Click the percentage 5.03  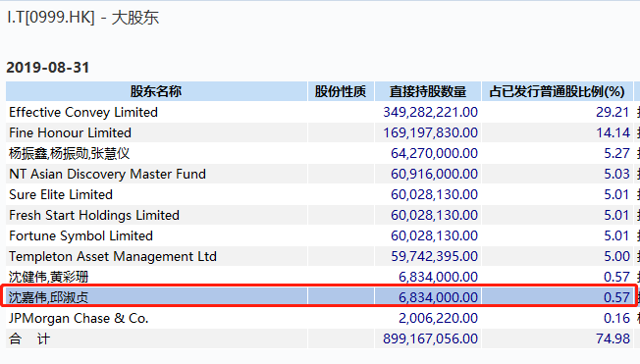tap(616, 174)
